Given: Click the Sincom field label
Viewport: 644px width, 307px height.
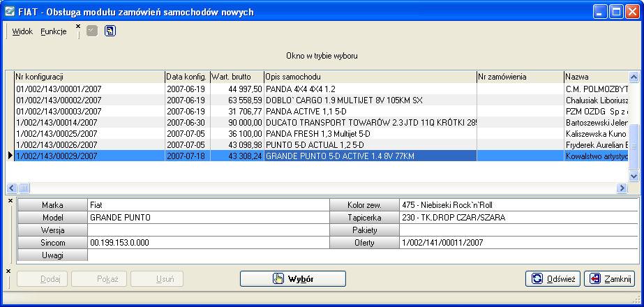Looking at the screenshot, I should (x=52, y=243).
